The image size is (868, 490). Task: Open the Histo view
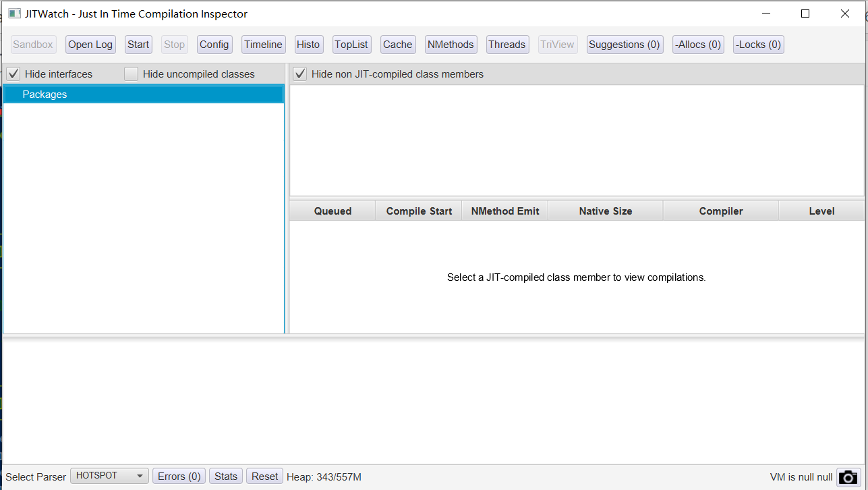pyautogui.click(x=308, y=45)
